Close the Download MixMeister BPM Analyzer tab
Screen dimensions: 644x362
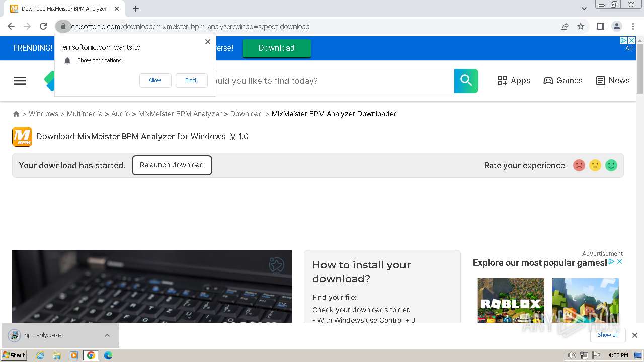[117, 9]
